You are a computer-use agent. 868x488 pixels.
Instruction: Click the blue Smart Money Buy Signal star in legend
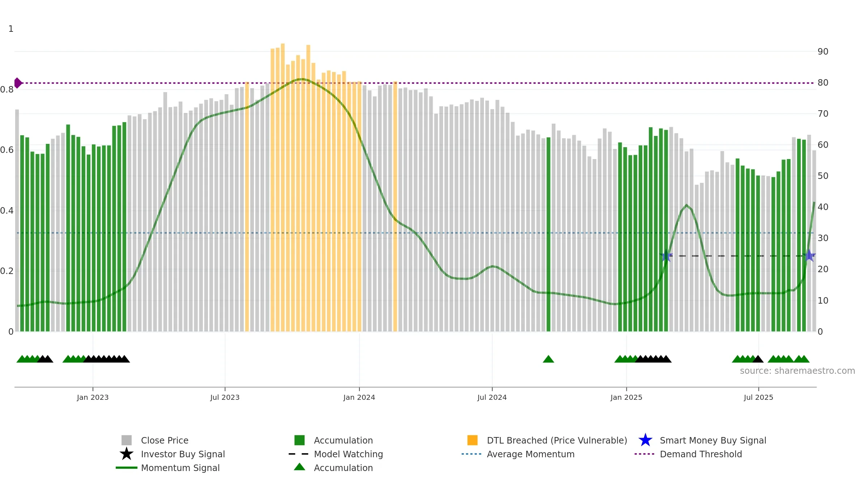(x=646, y=440)
